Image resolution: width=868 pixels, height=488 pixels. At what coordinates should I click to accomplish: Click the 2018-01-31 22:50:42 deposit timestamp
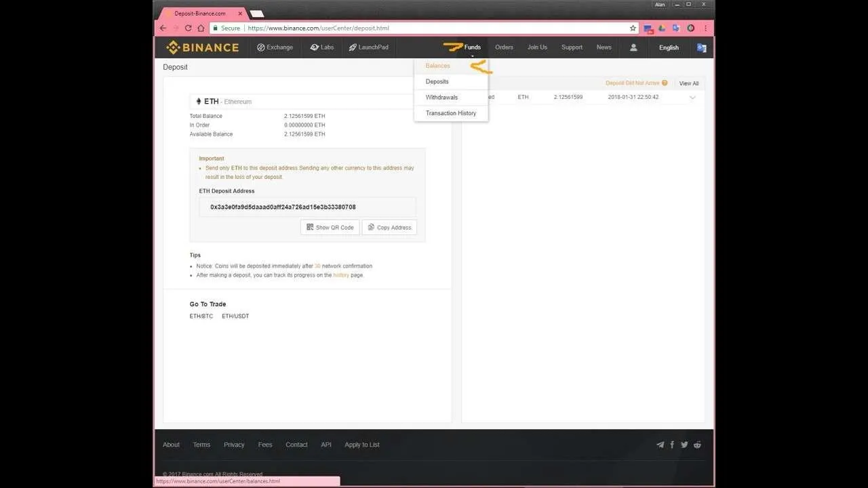click(x=633, y=98)
